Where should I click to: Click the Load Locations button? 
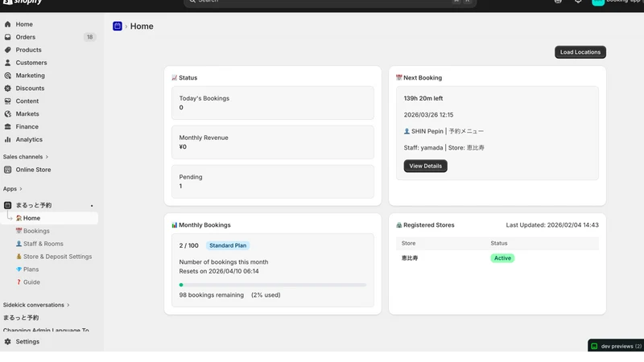point(580,52)
